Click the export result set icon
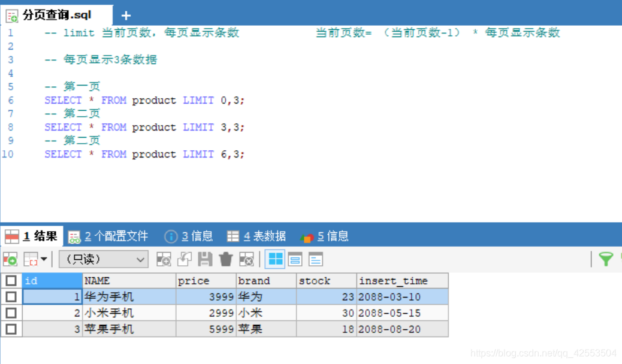This screenshot has width=622, height=364. [10, 260]
